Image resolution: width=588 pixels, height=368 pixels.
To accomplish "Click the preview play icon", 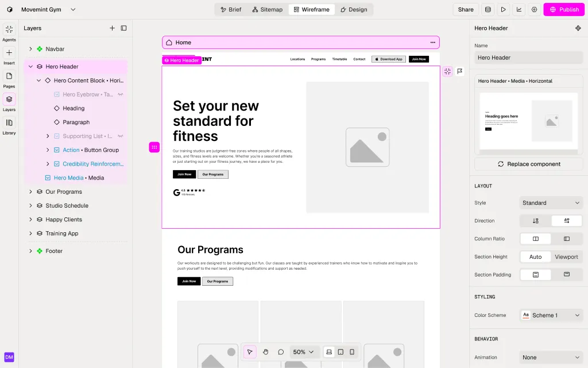I will [503, 9].
